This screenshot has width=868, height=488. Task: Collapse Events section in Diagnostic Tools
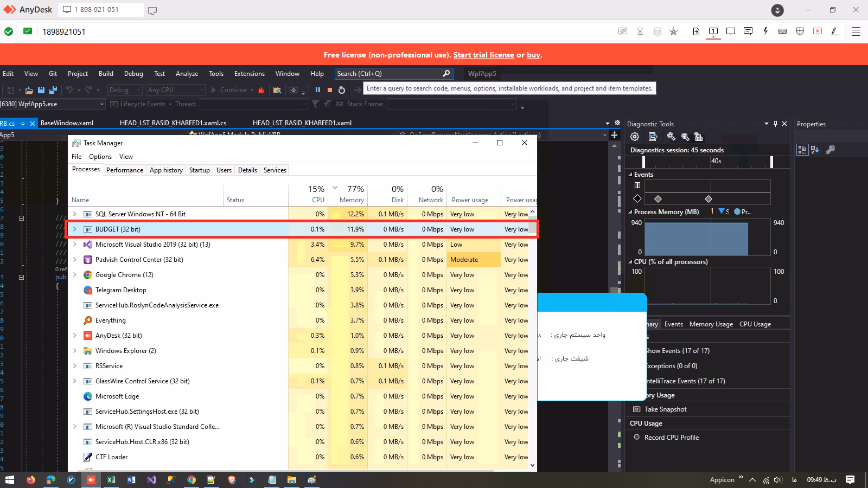pos(630,175)
